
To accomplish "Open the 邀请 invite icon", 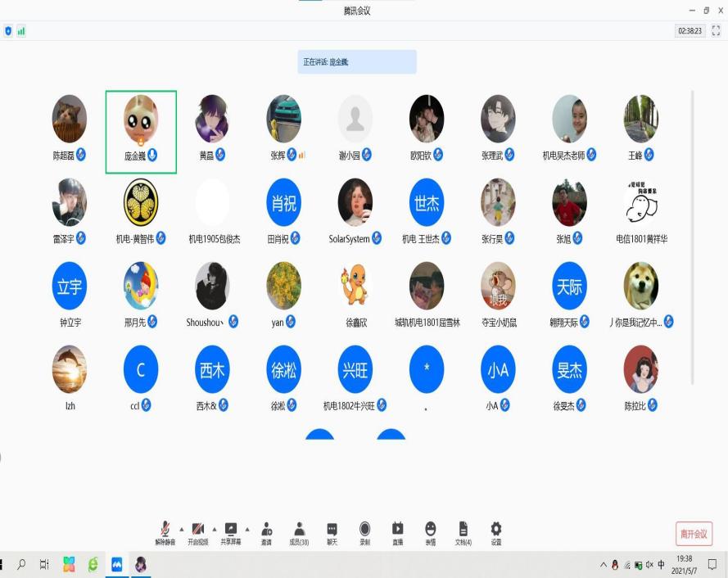I will click(x=266, y=529).
